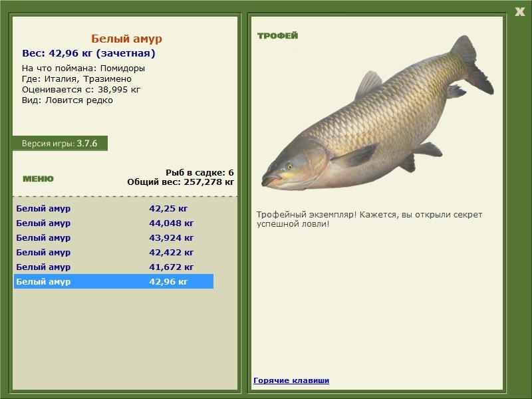Select the Белый амур 44,048 кг entry
Viewport: 532px width, 399px height.
(x=114, y=223)
